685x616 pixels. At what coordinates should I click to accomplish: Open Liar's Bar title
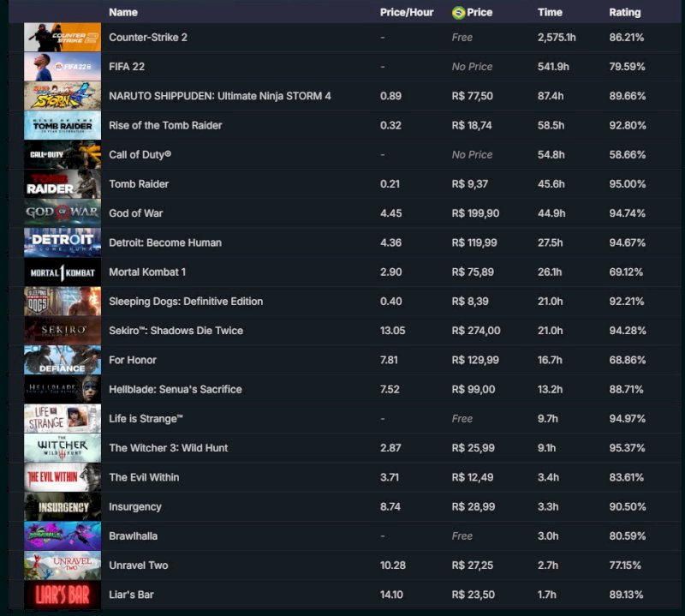click(x=132, y=595)
